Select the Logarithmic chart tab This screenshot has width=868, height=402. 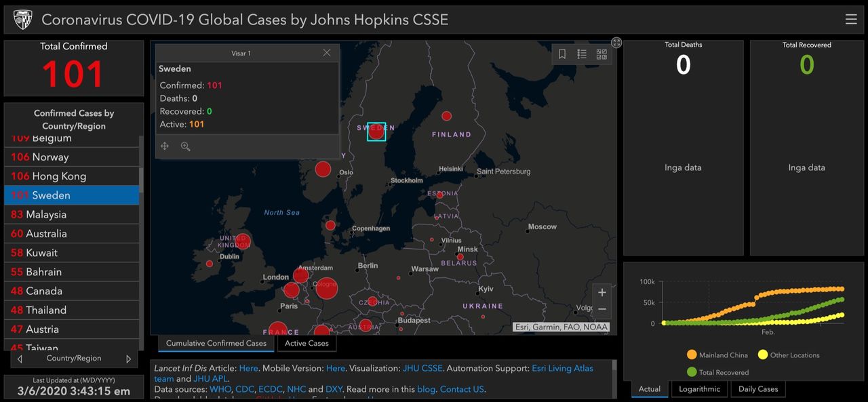(699, 389)
